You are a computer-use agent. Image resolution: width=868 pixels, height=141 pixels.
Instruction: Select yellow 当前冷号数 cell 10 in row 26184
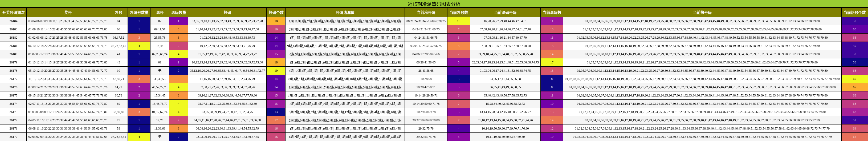click(459, 21)
